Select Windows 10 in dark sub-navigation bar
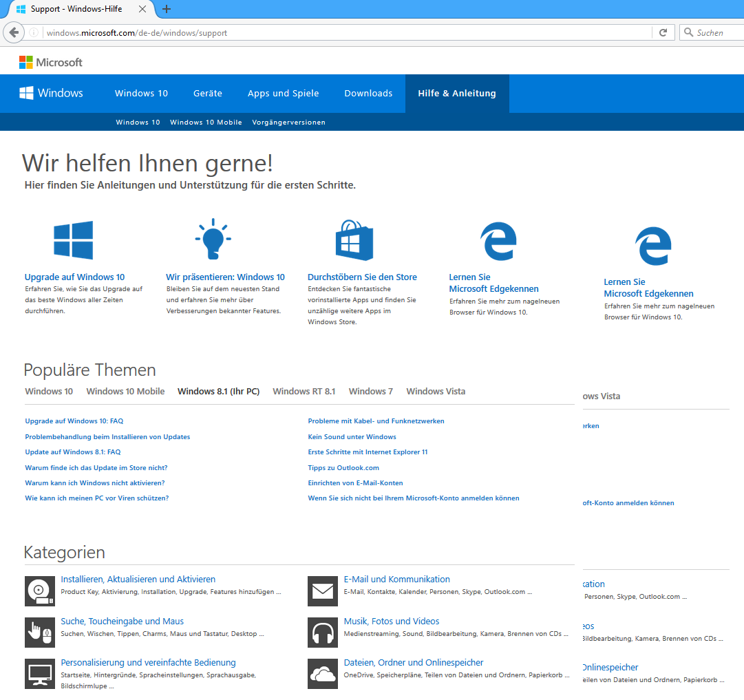The width and height of the screenshot is (744, 700). 138,122
